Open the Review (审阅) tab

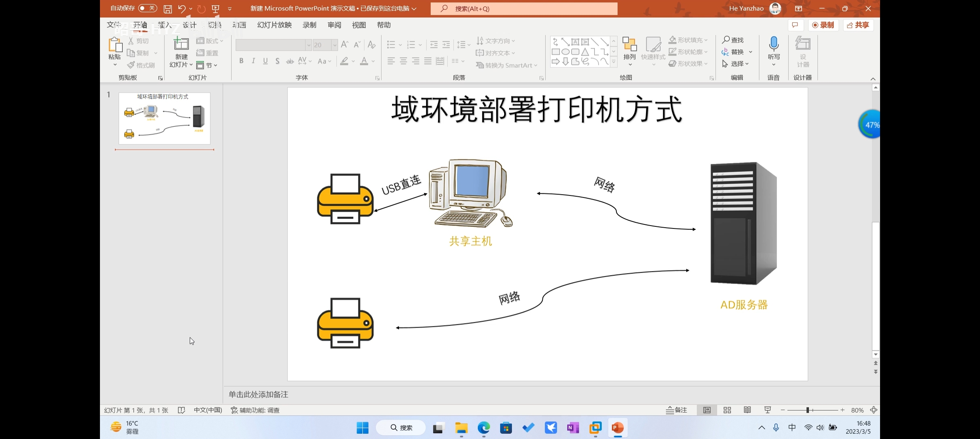point(334,25)
